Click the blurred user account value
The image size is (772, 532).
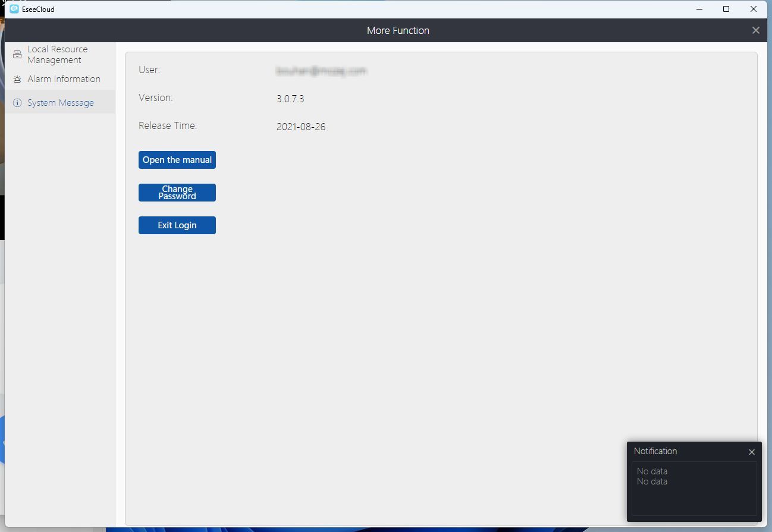(x=321, y=71)
